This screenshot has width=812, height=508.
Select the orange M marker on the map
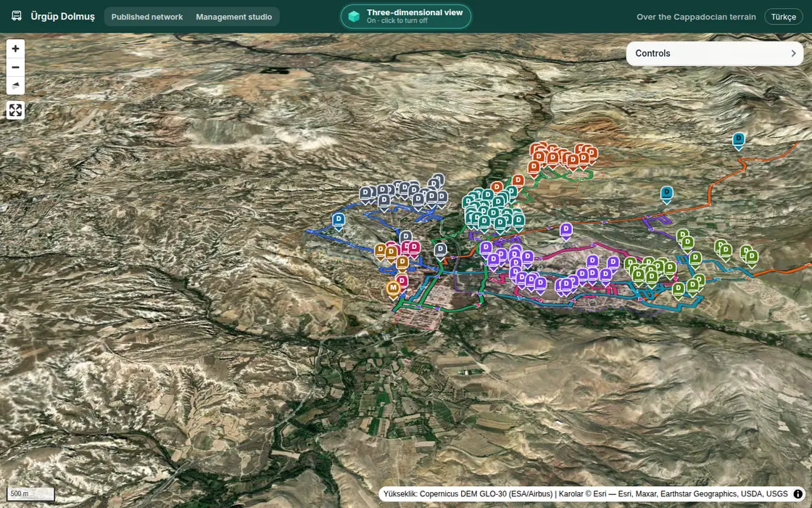[394, 290]
